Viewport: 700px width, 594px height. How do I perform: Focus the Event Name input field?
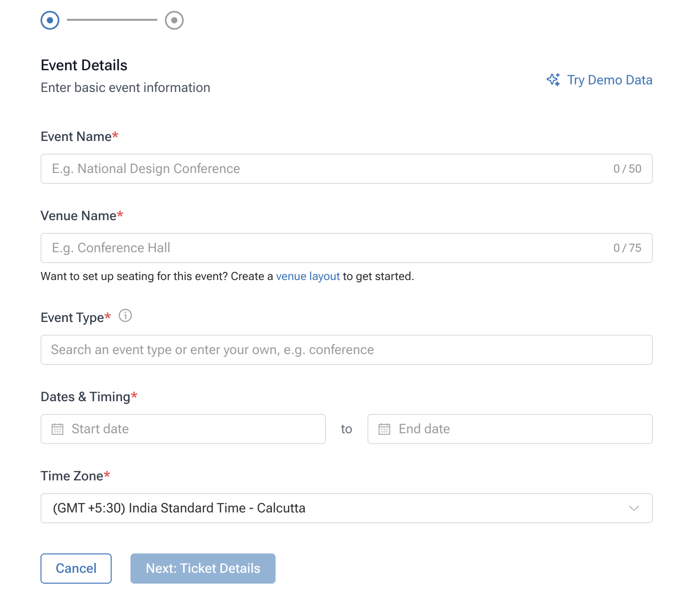pyautogui.click(x=347, y=169)
